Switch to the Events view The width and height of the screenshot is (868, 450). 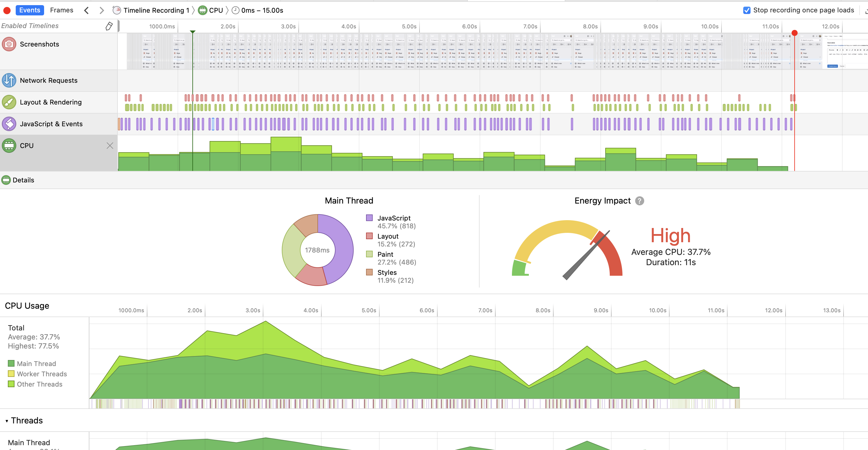30,10
